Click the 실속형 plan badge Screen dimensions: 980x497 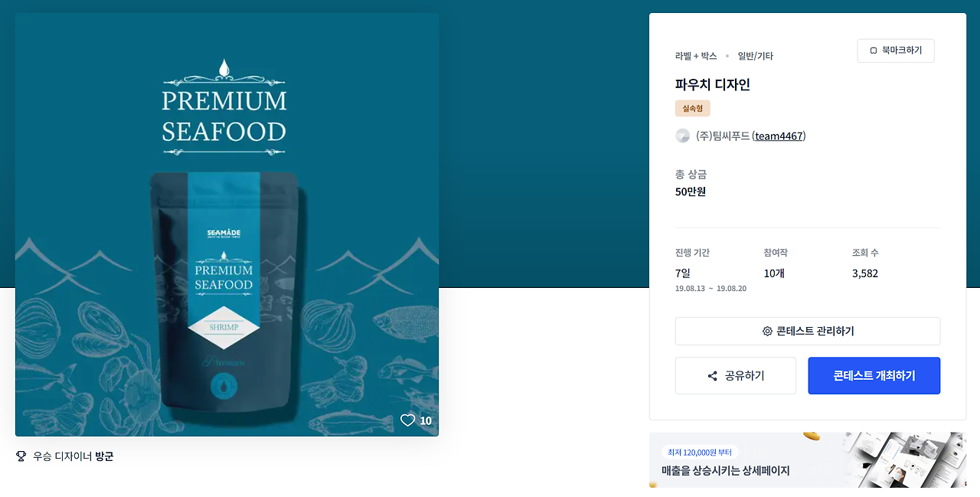(693, 109)
